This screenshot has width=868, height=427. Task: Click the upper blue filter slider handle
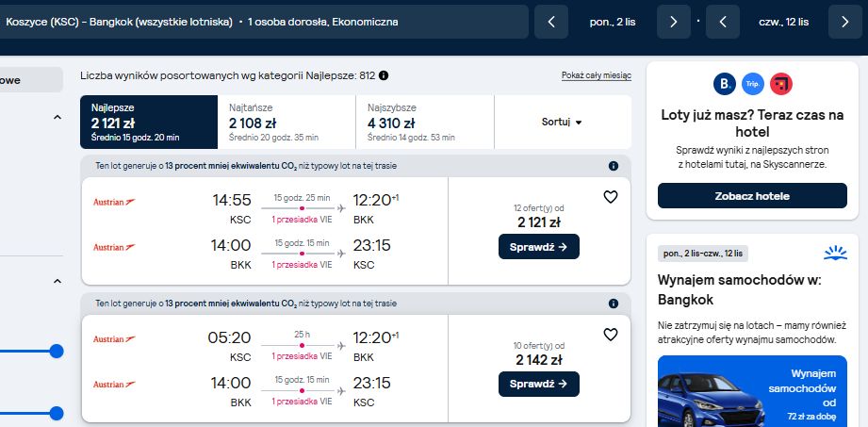point(57,352)
